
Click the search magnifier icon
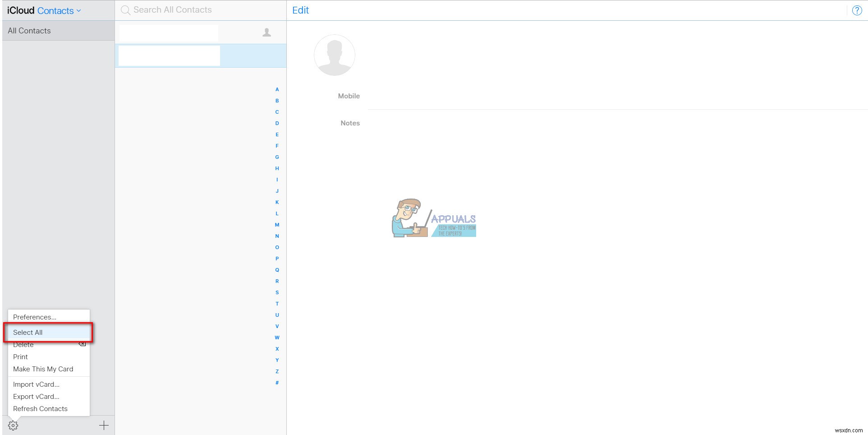(x=126, y=10)
